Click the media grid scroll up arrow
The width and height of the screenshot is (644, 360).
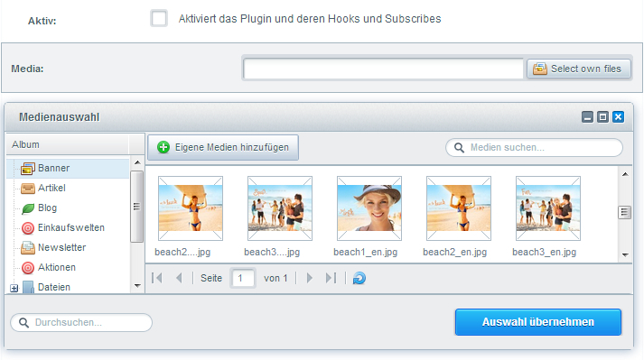pyautogui.click(x=625, y=174)
